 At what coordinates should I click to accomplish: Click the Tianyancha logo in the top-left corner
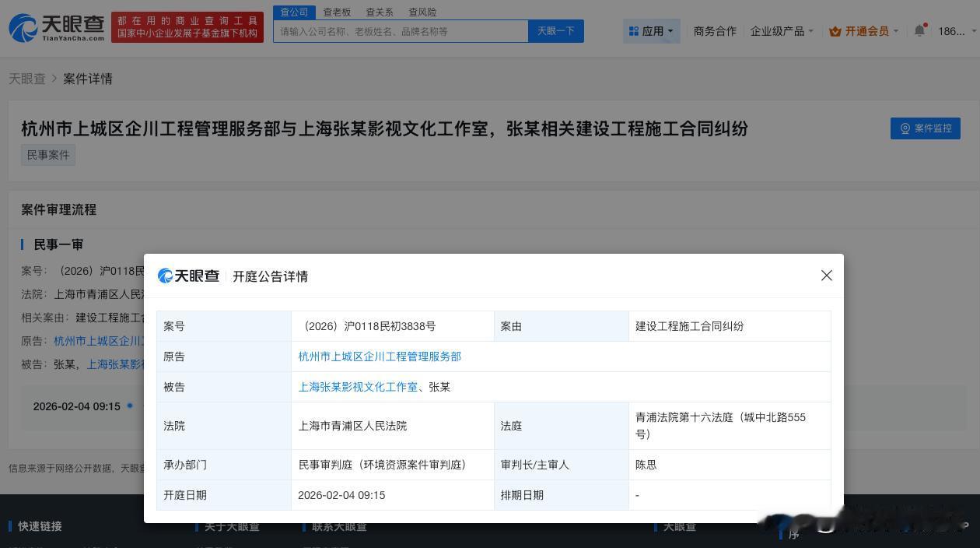click(x=54, y=28)
